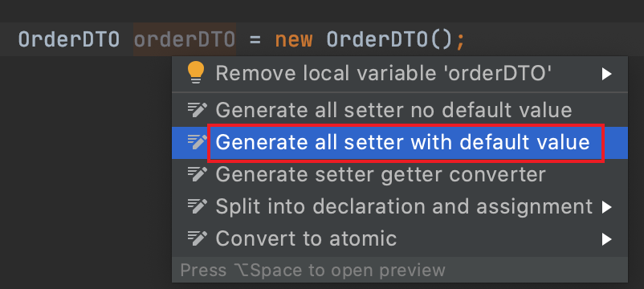Click the OrderDTO type at line start
Image resolution: width=644 pixels, height=289 pixels.
69,40
